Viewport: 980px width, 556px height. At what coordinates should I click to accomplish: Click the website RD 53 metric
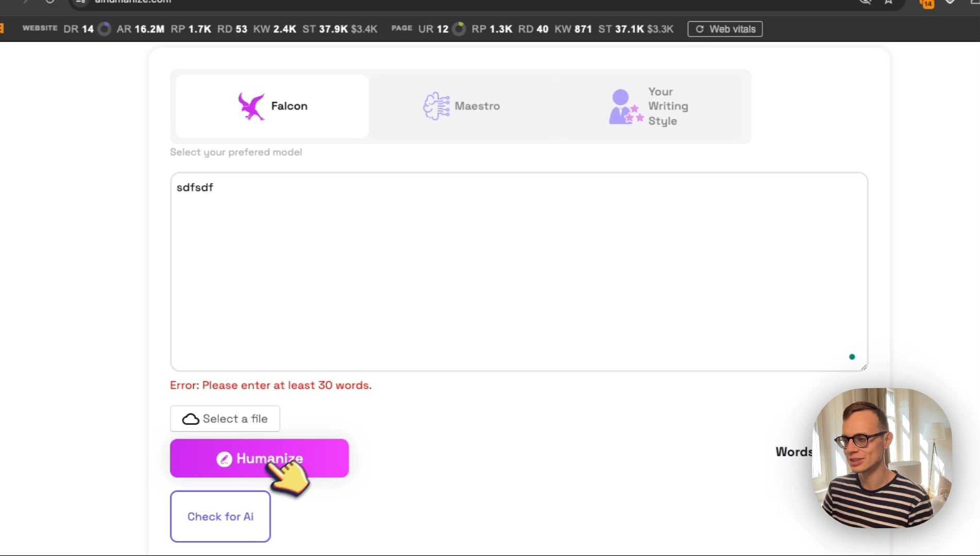coord(232,29)
